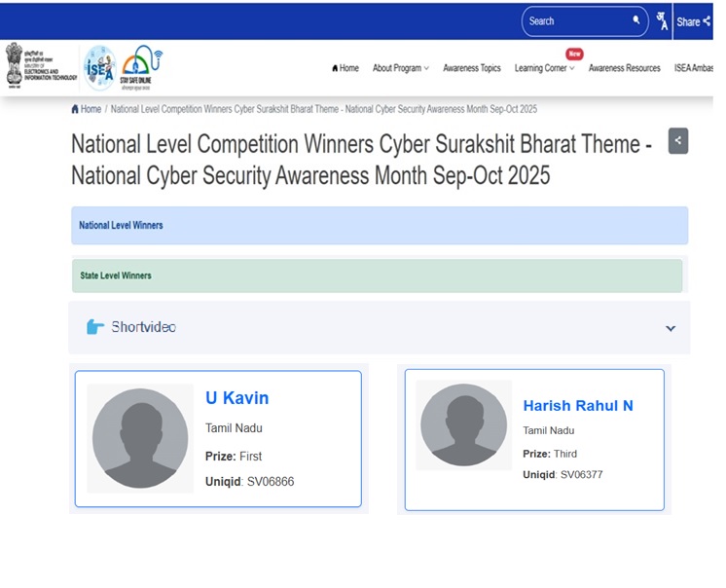Open the ISEA logo link

point(98,67)
